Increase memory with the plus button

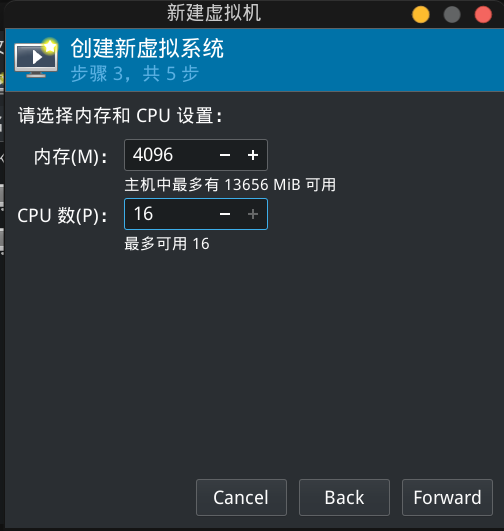253,155
